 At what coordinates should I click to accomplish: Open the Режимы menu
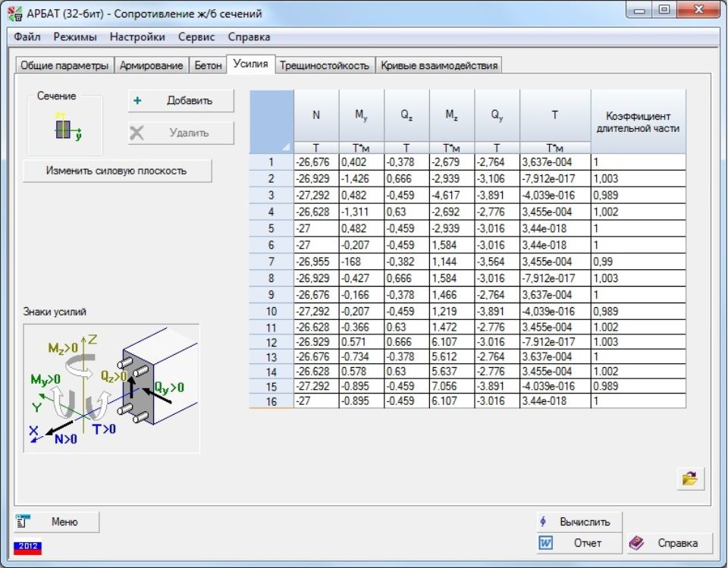[x=75, y=36]
